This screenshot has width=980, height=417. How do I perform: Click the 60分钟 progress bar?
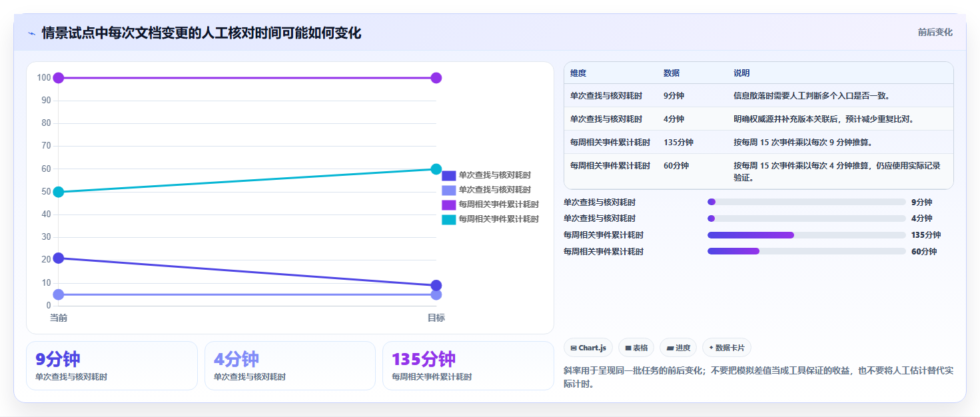(806, 251)
